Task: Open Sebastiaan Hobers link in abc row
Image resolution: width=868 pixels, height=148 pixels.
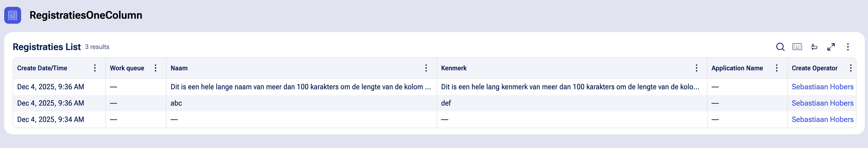Action: tap(822, 103)
